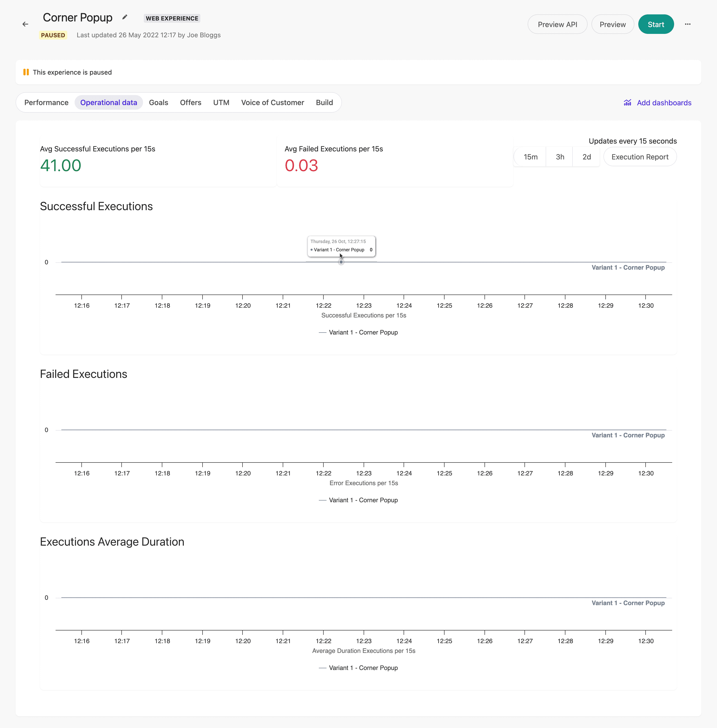Click the Preview button
The width and height of the screenshot is (717, 728).
[x=613, y=24]
